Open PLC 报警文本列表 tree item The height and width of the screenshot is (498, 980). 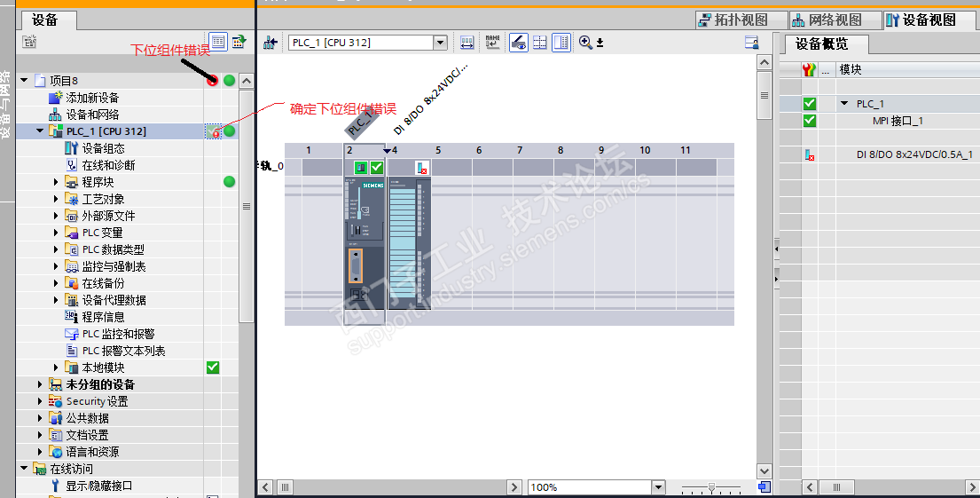coord(124,351)
